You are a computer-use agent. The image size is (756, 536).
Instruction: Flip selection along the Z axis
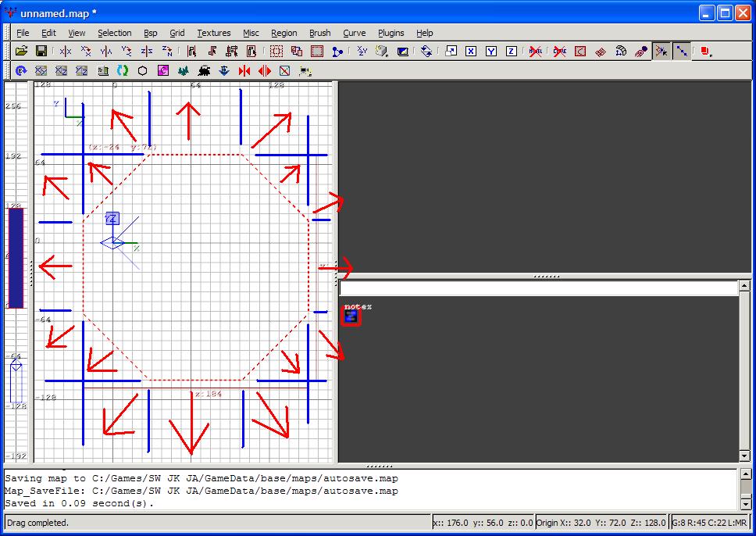coord(147,51)
